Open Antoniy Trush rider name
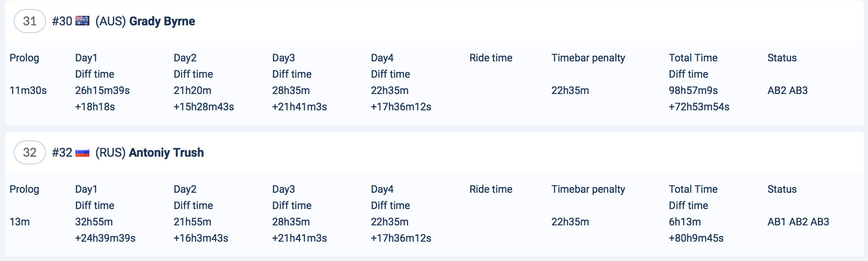 (x=166, y=152)
